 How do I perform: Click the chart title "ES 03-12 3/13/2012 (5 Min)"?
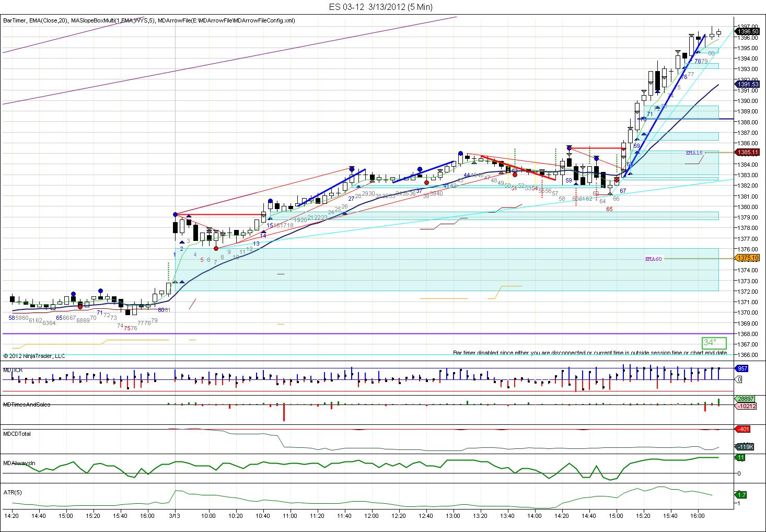point(381,7)
